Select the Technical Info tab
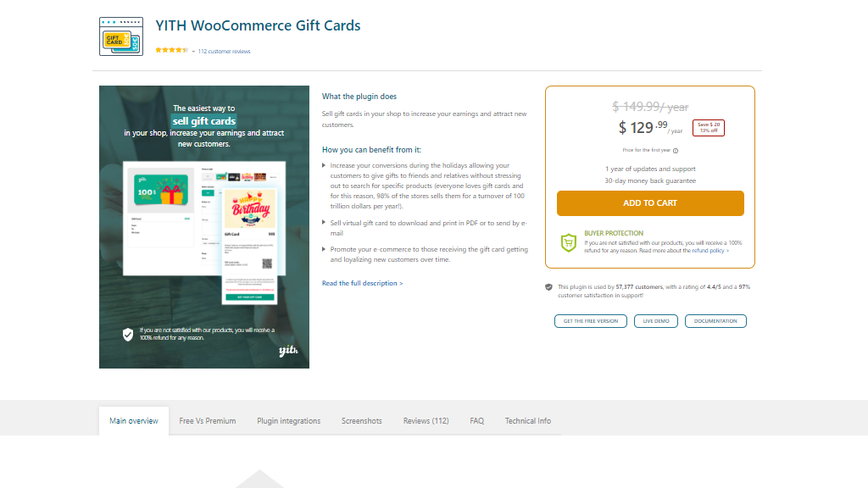The height and width of the screenshot is (488, 868). coord(527,421)
